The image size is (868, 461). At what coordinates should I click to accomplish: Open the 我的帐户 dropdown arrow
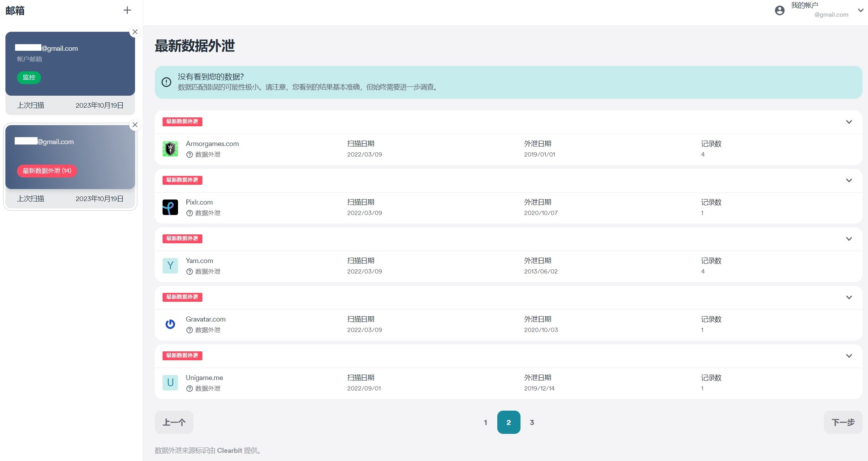861,10
